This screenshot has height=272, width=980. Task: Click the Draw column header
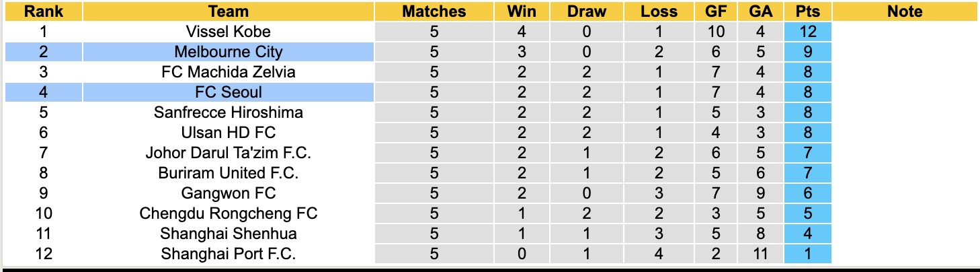586,11
